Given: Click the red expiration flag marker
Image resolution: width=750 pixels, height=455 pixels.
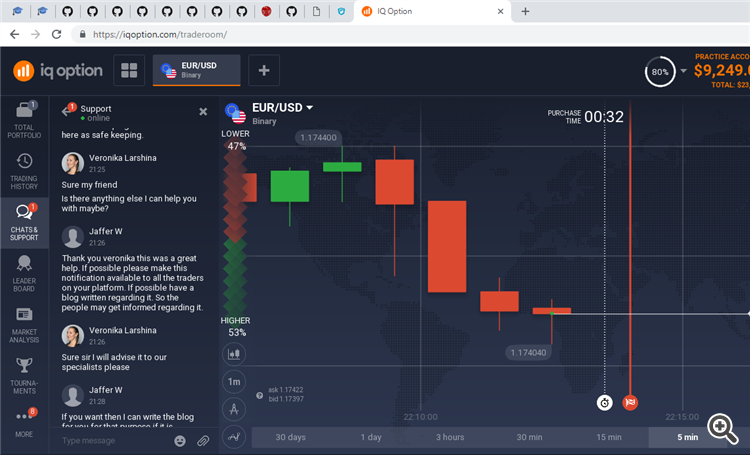Looking at the screenshot, I should tap(630, 403).
